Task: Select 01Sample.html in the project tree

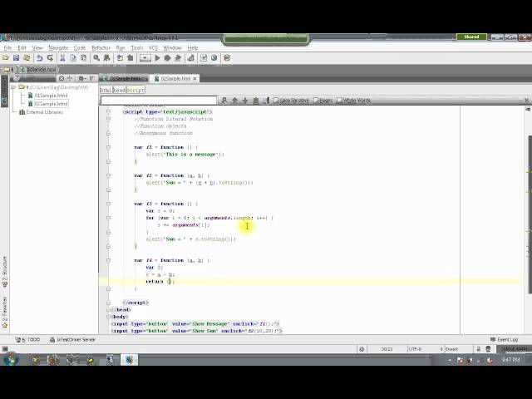Action: tap(51, 96)
